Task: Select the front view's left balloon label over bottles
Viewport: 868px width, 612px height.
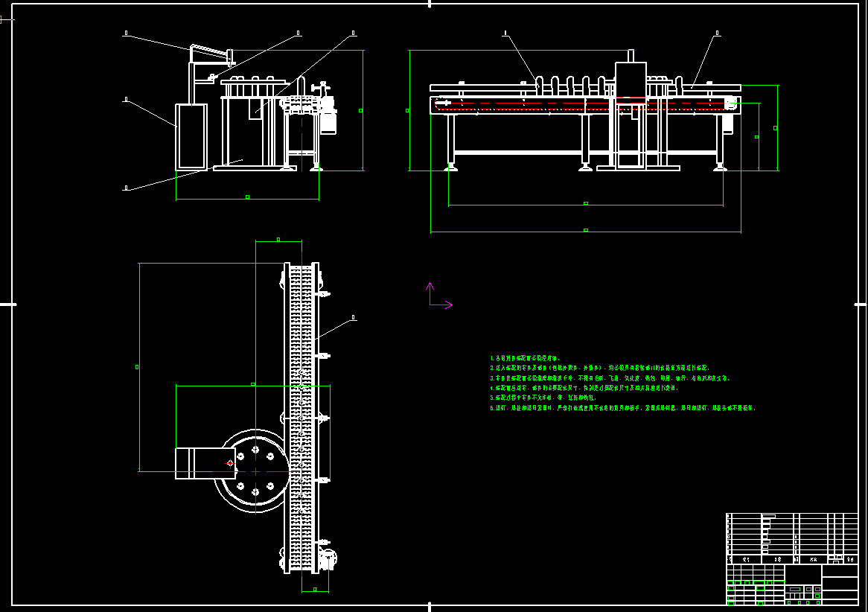Action: click(x=505, y=34)
